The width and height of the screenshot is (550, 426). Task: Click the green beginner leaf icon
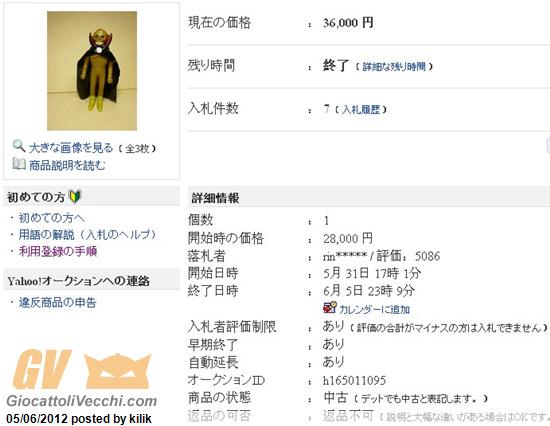[x=75, y=196]
